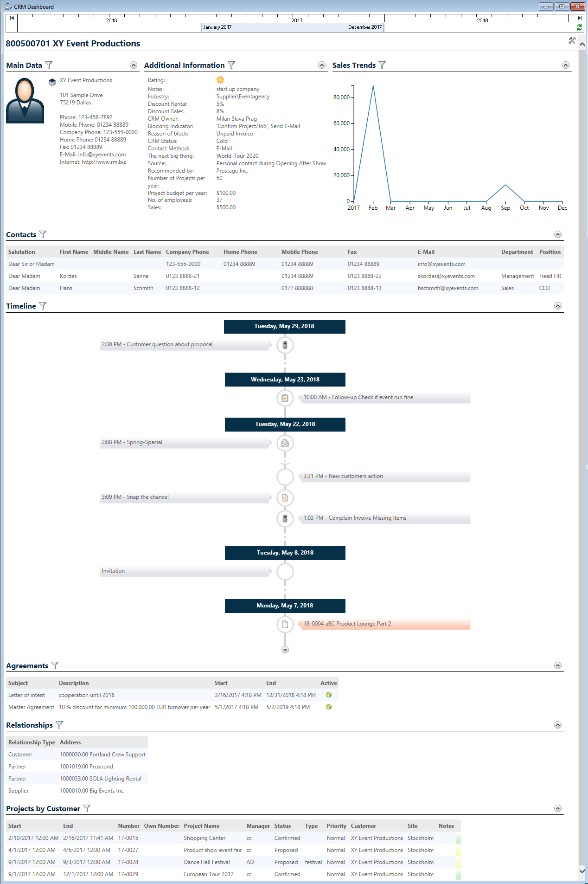Toggle the Active checkmark for Letter of intent
Viewport: 588px width, 884px height.
click(x=329, y=695)
